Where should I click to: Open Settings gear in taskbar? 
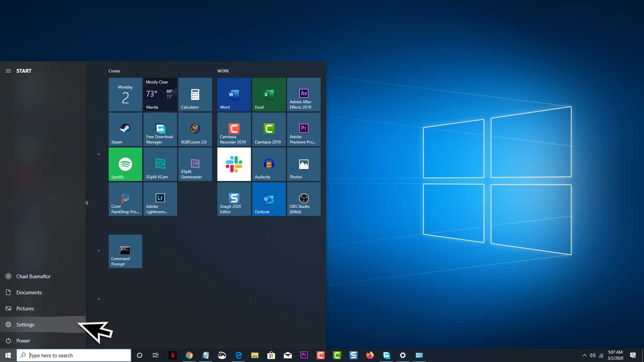pos(403,355)
